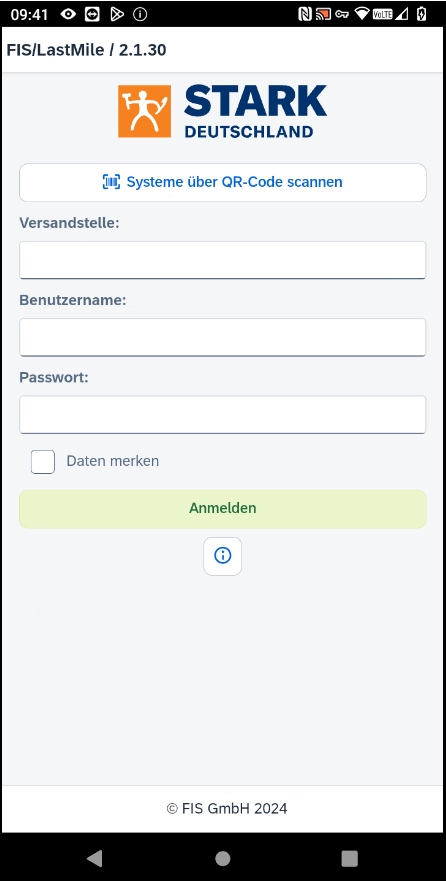This screenshot has height=881, width=446.
Task: Tap the Android back triangle button
Action: [94, 857]
